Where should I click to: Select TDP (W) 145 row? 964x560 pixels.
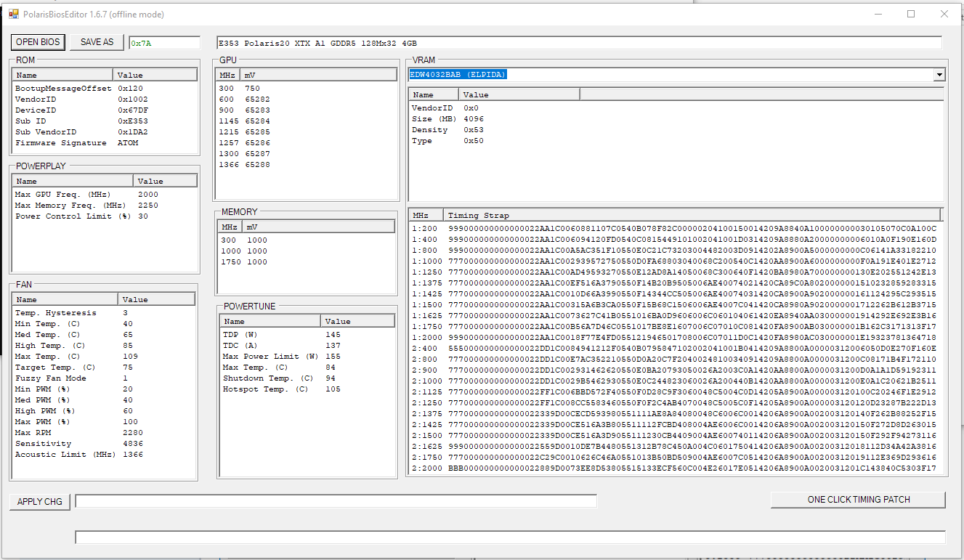(307, 335)
